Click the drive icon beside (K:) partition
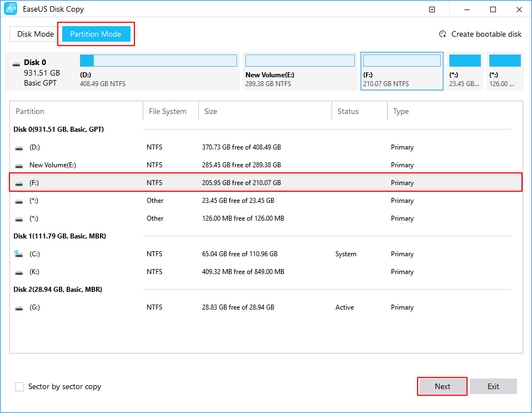 [x=19, y=272]
